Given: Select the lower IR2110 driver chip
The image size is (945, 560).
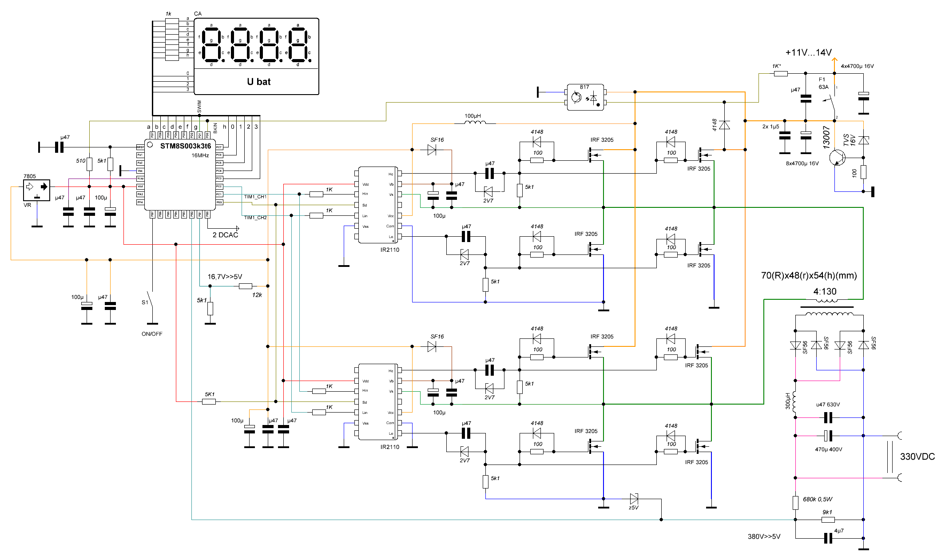Looking at the screenshot, I should pyautogui.click(x=378, y=401).
